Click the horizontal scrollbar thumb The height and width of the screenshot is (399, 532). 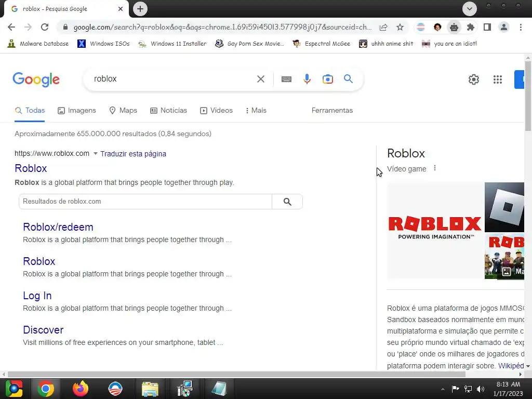click(236, 375)
